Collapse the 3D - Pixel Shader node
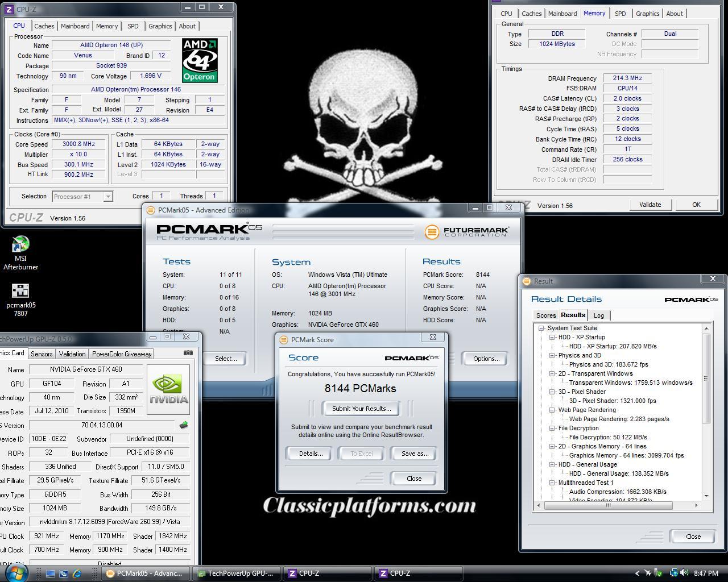 (552, 392)
